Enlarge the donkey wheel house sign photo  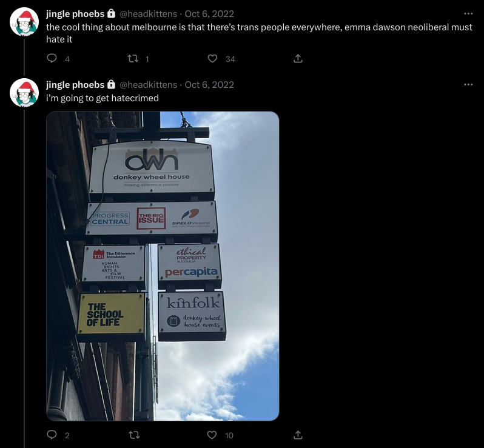163,266
